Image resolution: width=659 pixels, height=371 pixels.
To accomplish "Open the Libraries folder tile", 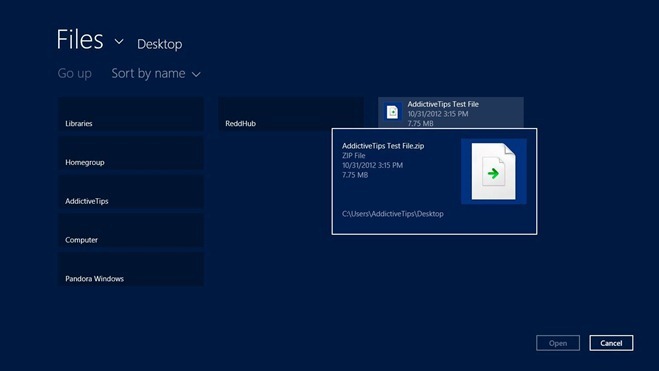I will click(131, 114).
